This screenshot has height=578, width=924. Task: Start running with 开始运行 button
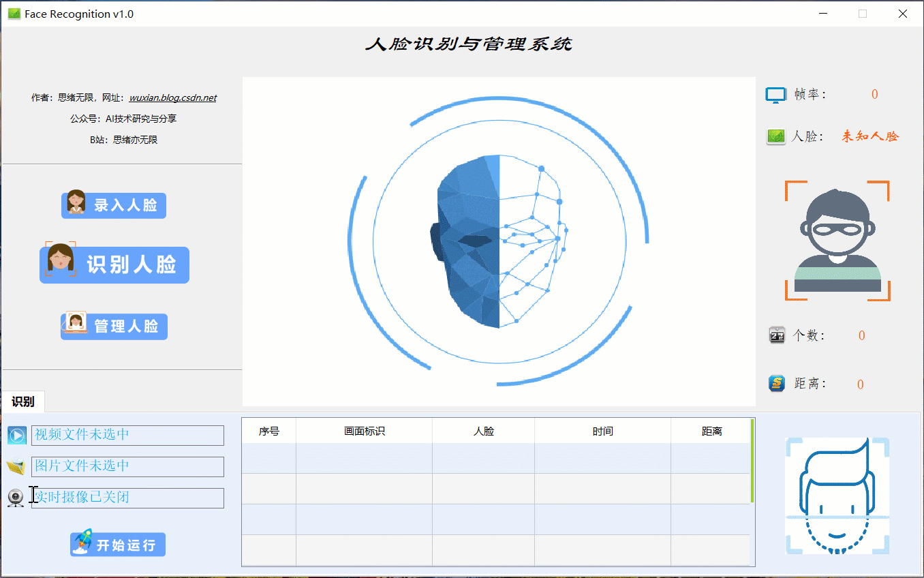118,545
